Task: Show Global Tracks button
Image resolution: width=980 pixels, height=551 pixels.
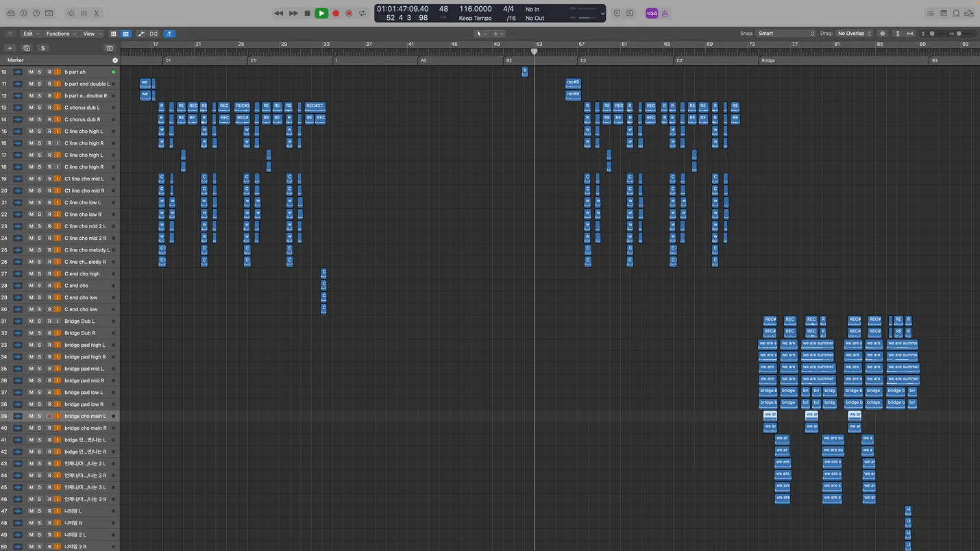Action: (109, 48)
